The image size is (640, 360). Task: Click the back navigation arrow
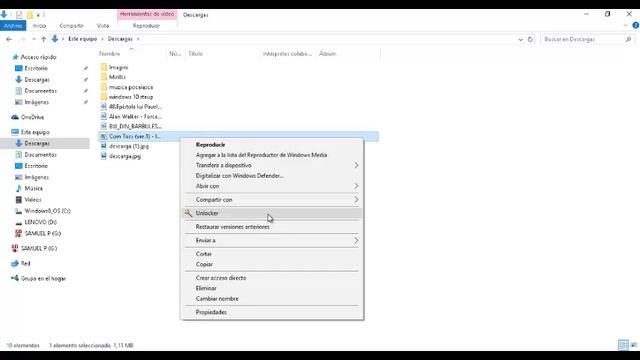(x=9, y=39)
